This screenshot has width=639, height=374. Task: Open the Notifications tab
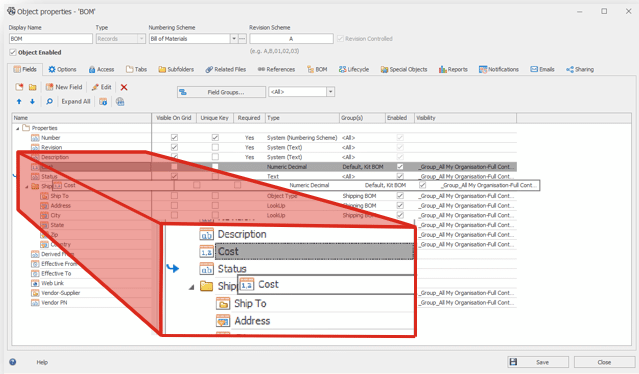click(x=499, y=69)
